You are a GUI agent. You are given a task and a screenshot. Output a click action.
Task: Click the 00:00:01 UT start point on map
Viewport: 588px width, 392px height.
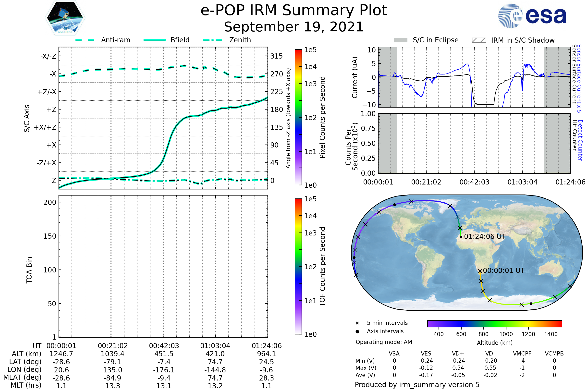(480, 271)
